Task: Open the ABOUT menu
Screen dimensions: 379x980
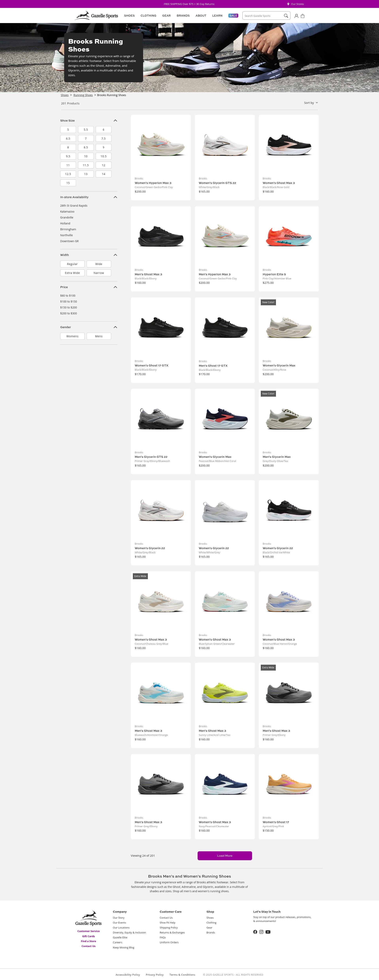Action: coord(201,16)
